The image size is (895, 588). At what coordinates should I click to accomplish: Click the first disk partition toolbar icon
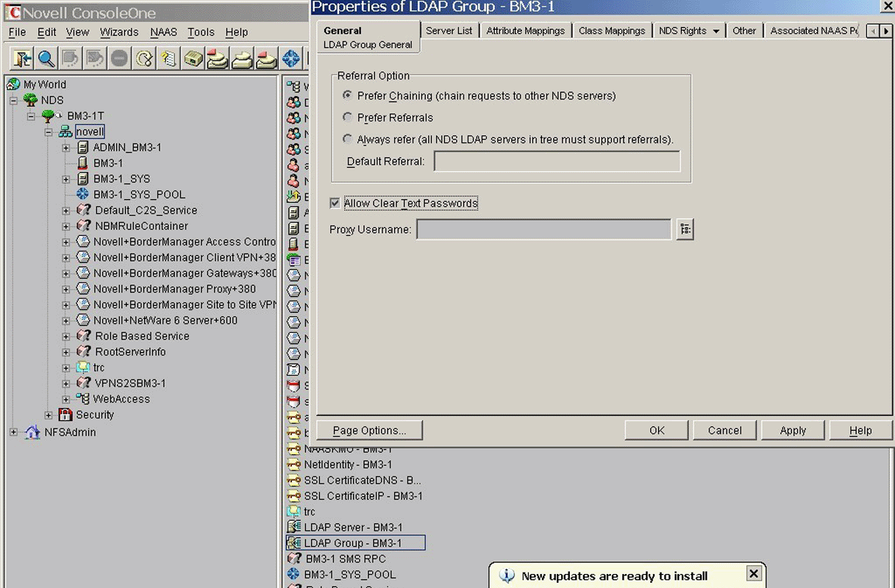(x=218, y=59)
